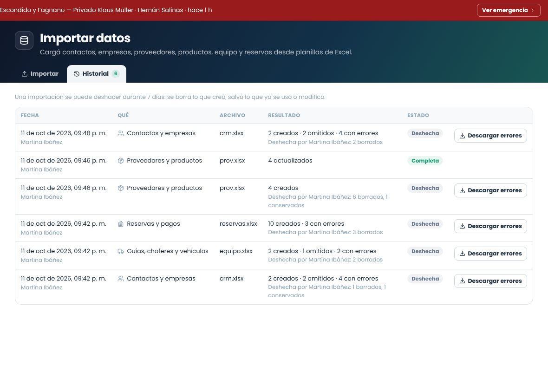This screenshot has height=392, width=548.
Task: Switch to the Historial tab
Action: point(97,74)
